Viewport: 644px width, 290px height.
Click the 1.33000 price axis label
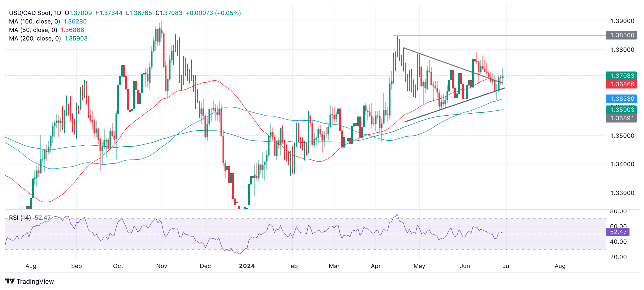[x=622, y=193]
